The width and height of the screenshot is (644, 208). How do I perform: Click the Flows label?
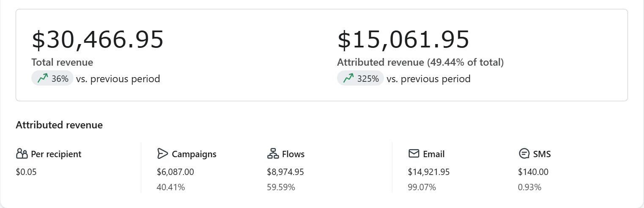(x=293, y=154)
